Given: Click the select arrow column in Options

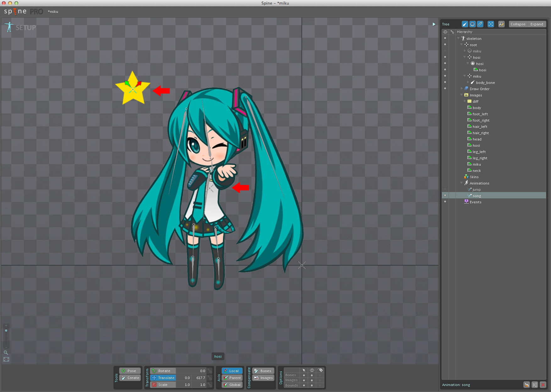Looking at the screenshot, I should tap(304, 370).
